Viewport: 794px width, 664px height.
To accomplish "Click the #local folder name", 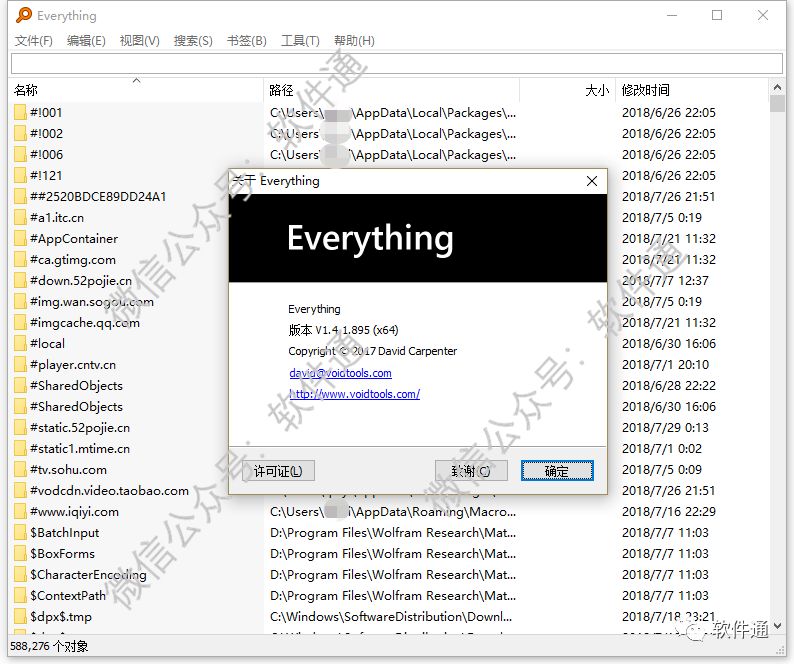I will 48,344.
